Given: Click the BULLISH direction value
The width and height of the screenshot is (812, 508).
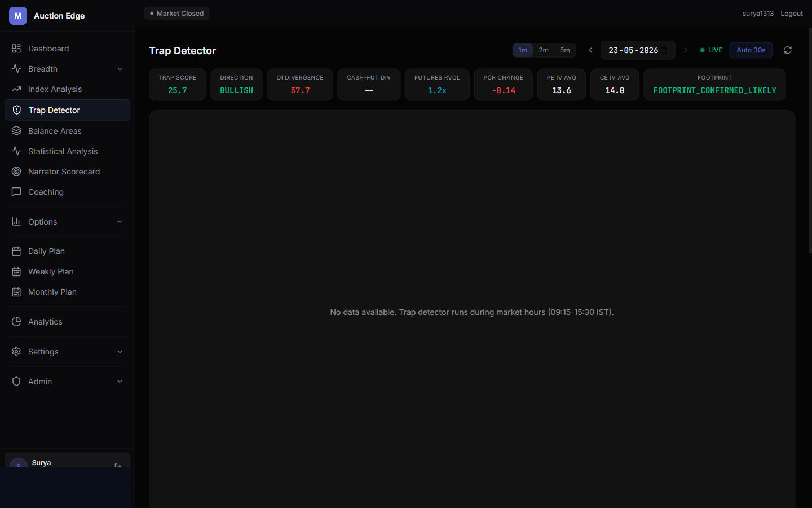Looking at the screenshot, I should click(x=237, y=90).
